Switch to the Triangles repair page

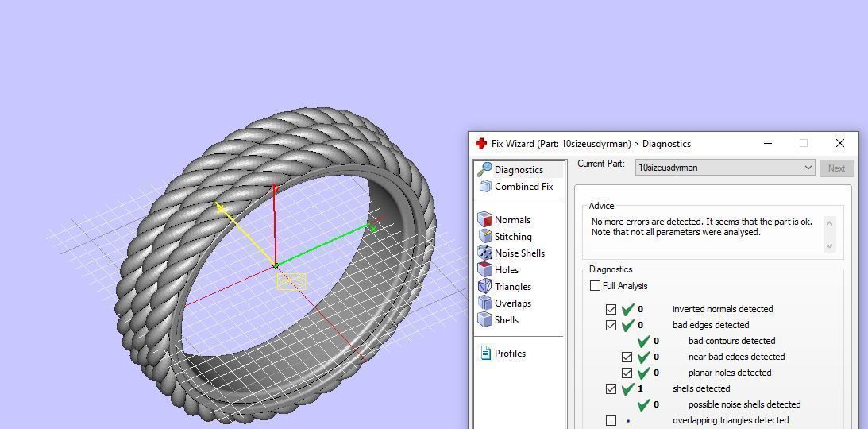(512, 286)
